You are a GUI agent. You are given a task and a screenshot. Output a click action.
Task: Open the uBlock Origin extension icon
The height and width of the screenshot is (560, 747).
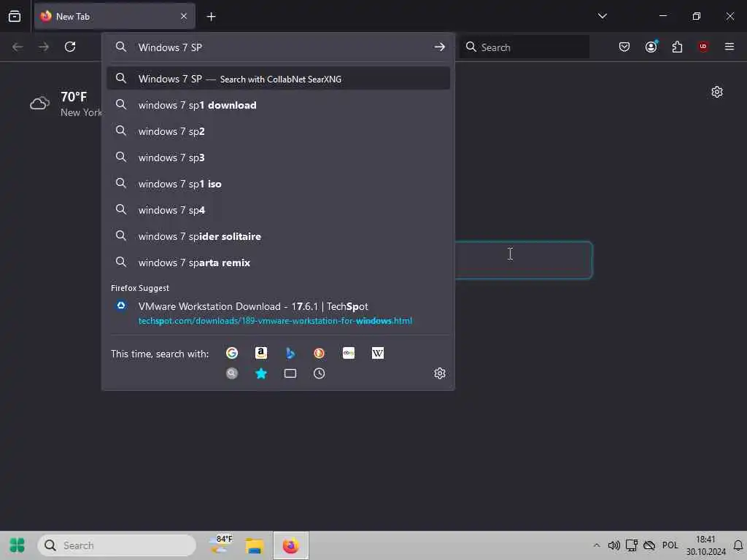pos(703,47)
